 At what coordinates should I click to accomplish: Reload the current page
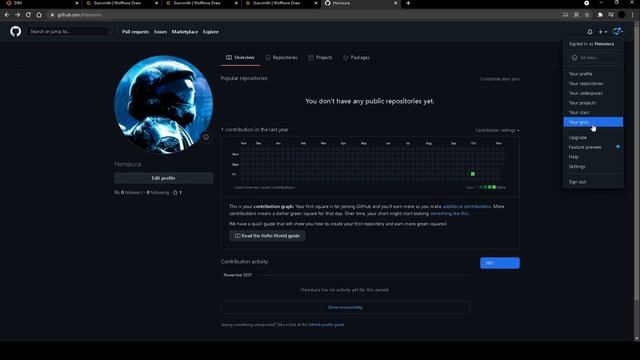click(28, 15)
